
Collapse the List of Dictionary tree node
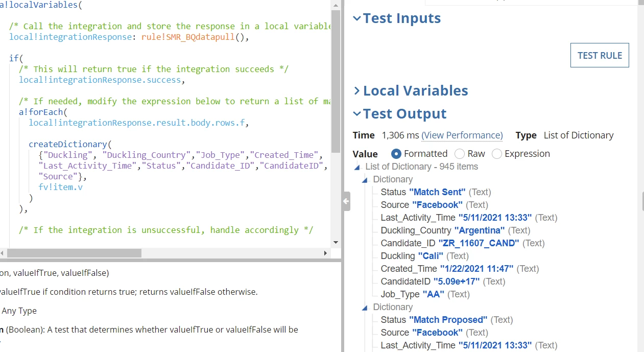coord(357,167)
